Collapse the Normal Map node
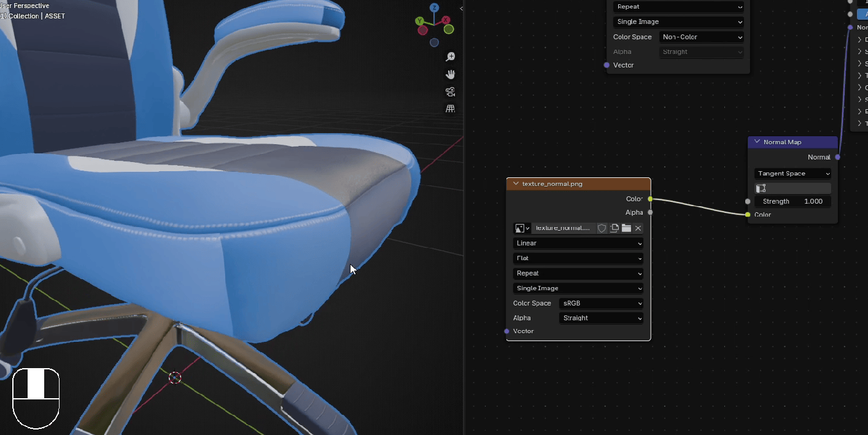 [x=757, y=142]
